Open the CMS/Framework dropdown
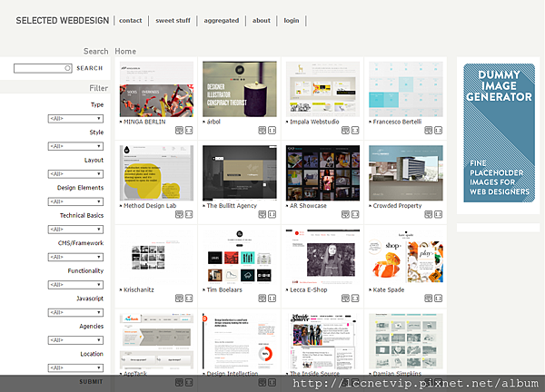Screen dimensions: 545x392 point(75,258)
